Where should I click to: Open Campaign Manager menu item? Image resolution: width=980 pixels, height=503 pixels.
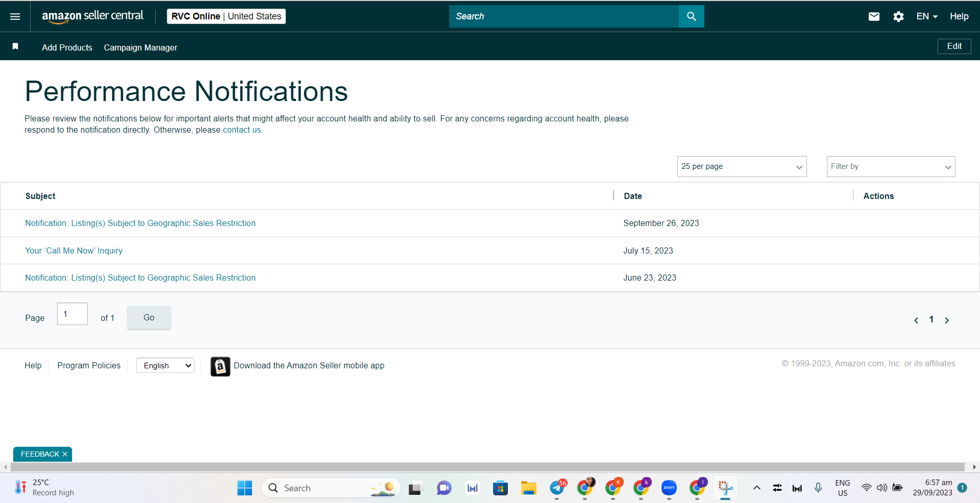pyautogui.click(x=140, y=47)
